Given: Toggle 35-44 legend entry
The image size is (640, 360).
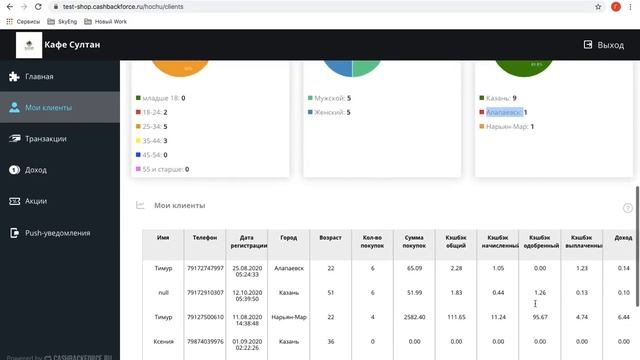Looking at the screenshot, I should click(151, 141).
